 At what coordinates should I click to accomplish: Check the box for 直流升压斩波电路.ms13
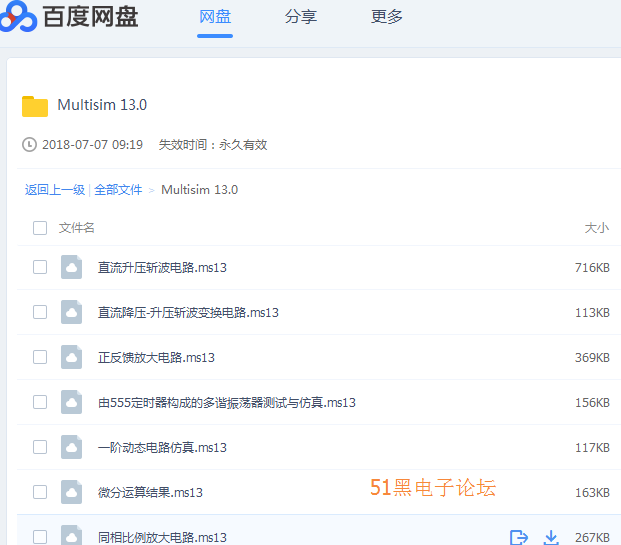click(x=40, y=267)
